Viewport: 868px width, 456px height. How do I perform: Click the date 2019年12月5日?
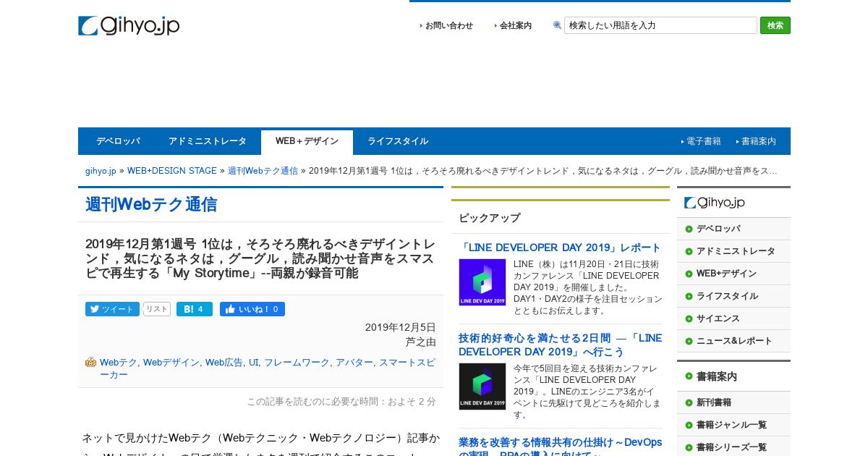click(x=401, y=327)
